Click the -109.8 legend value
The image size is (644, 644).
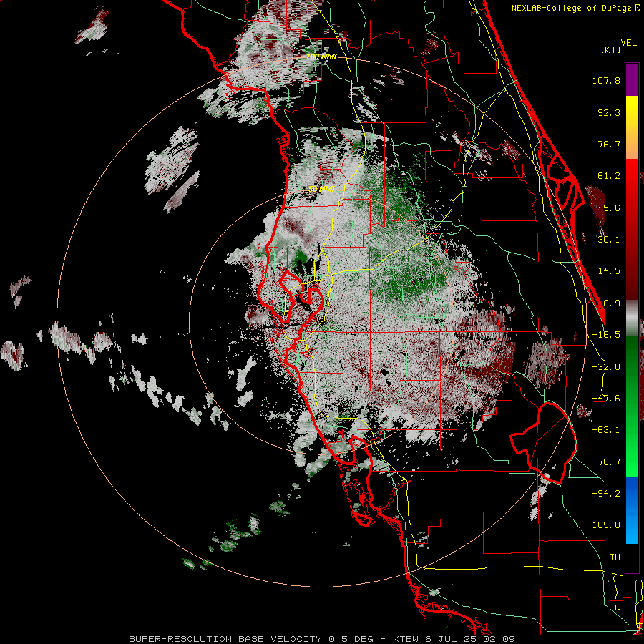point(603,525)
